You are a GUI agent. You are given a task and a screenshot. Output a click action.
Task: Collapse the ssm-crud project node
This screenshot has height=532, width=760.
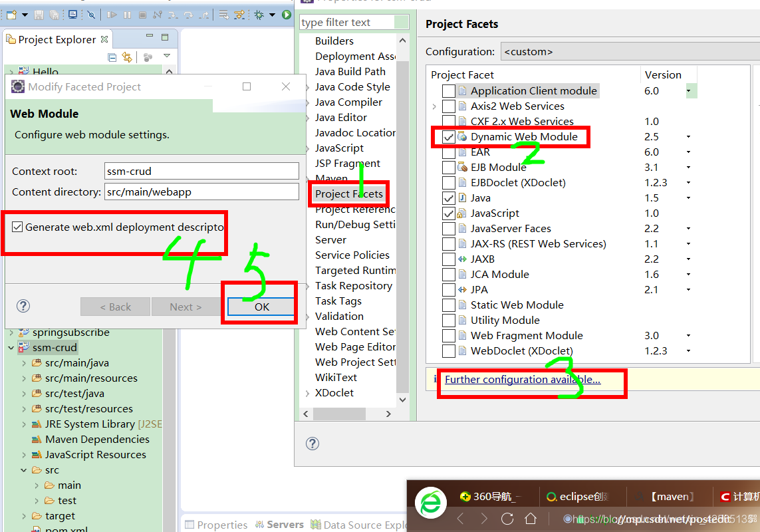[11, 348]
